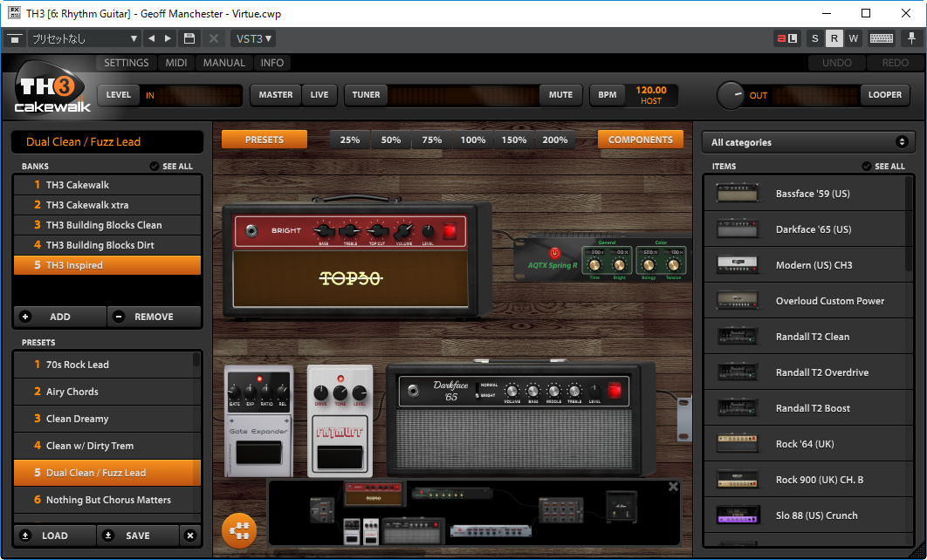Click Rock '64 (UK) amp thumbnail
The image size is (927, 560).
pos(737,444)
